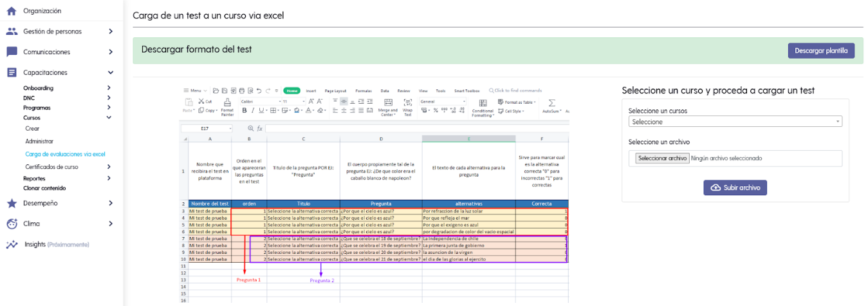Viewport: 868px width, 306px height.
Task: Click the 'Seleccione un cursos' label
Action: click(x=658, y=111)
